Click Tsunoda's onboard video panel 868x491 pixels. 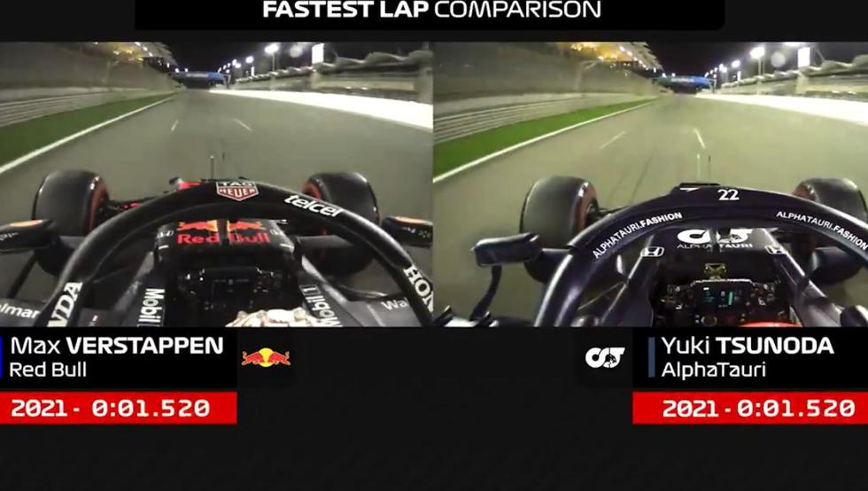[x=651, y=184]
